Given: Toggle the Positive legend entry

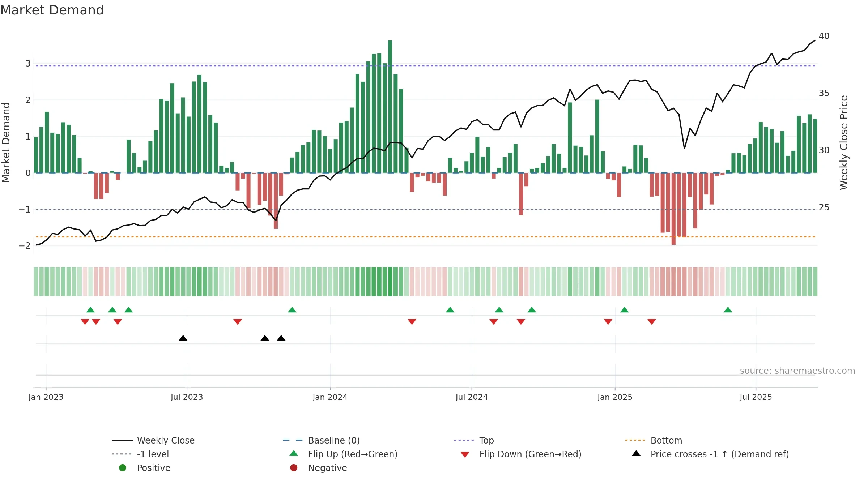Looking at the screenshot, I should pyautogui.click(x=145, y=468).
